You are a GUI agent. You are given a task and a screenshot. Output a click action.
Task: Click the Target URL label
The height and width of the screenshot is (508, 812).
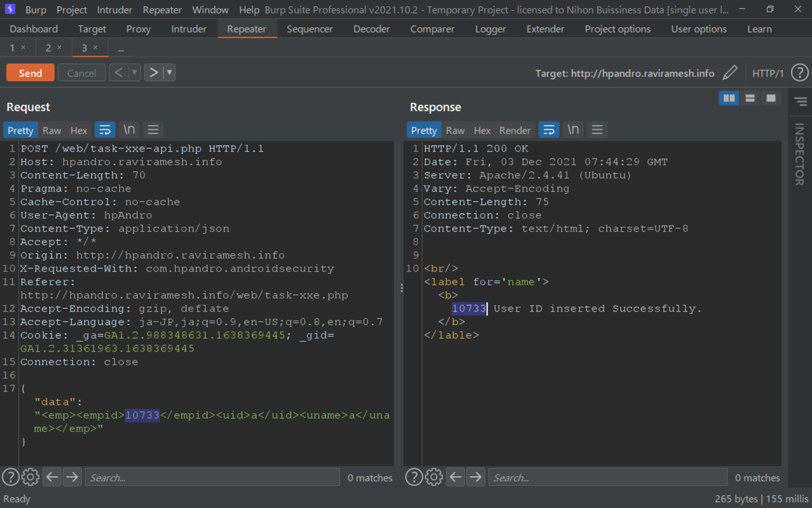point(625,73)
